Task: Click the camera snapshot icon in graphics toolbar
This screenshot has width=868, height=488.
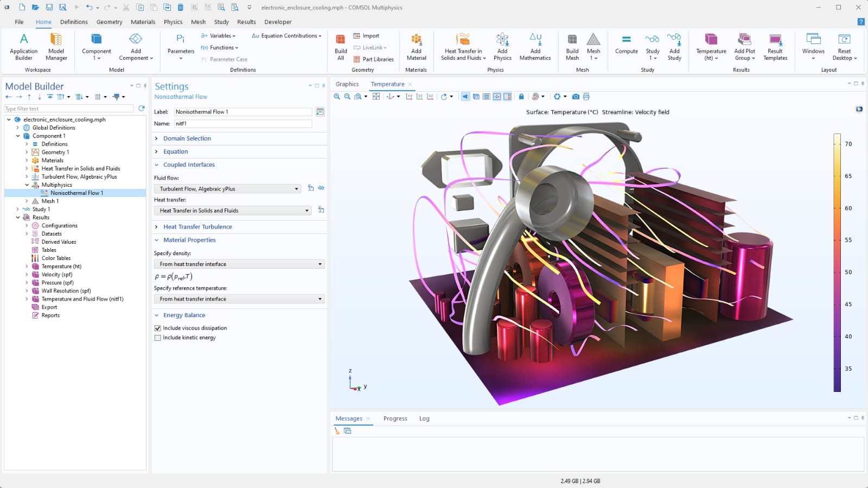Action: (x=576, y=97)
